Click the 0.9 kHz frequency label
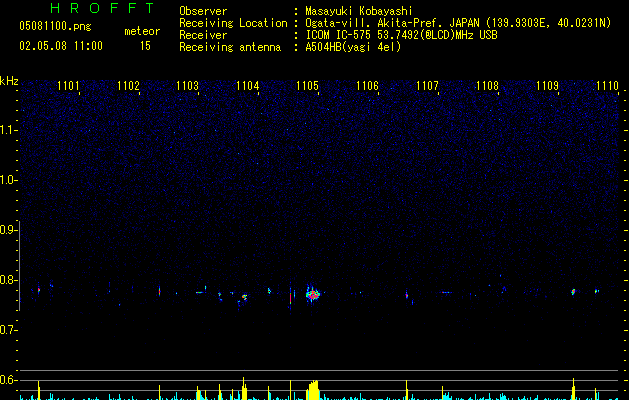Image resolution: width=629 pixels, height=400 pixels. pyautogui.click(x=8, y=230)
